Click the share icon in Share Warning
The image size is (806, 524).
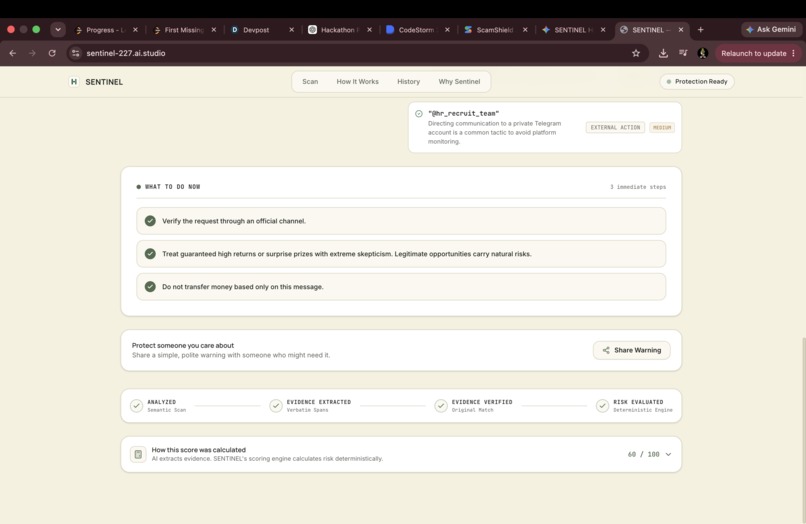tap(606, 350)
